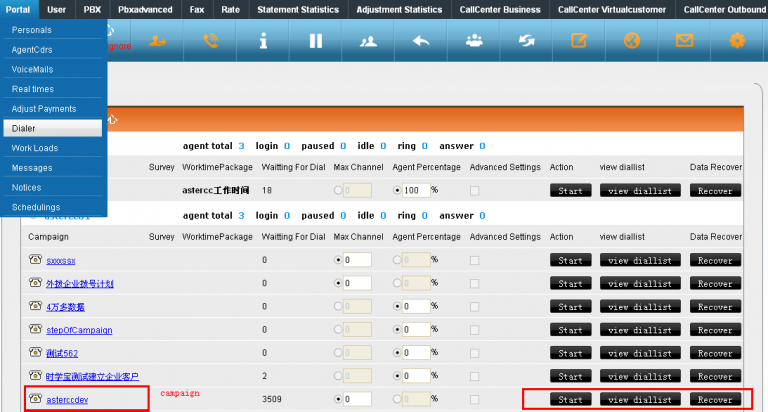This screenshot has width=768, height=412.
Task: Click the pause icon in the toolbar
Action: pyautogui.click(x=315, y=41)
